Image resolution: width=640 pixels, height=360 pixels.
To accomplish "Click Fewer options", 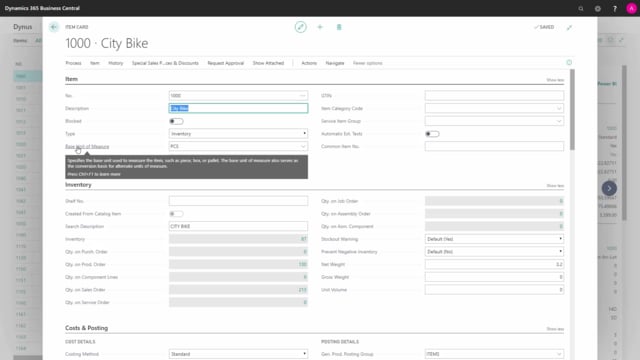I will (368, 63).
